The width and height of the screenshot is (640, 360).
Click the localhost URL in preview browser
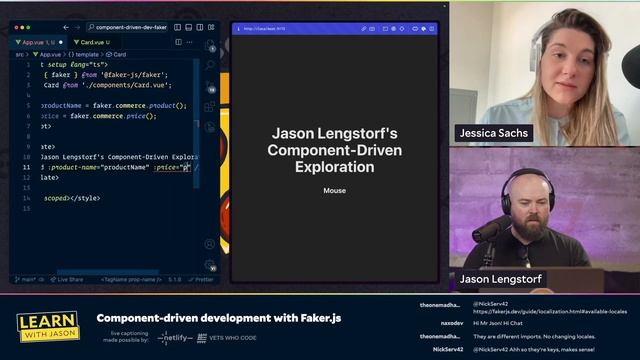(264, 29)
